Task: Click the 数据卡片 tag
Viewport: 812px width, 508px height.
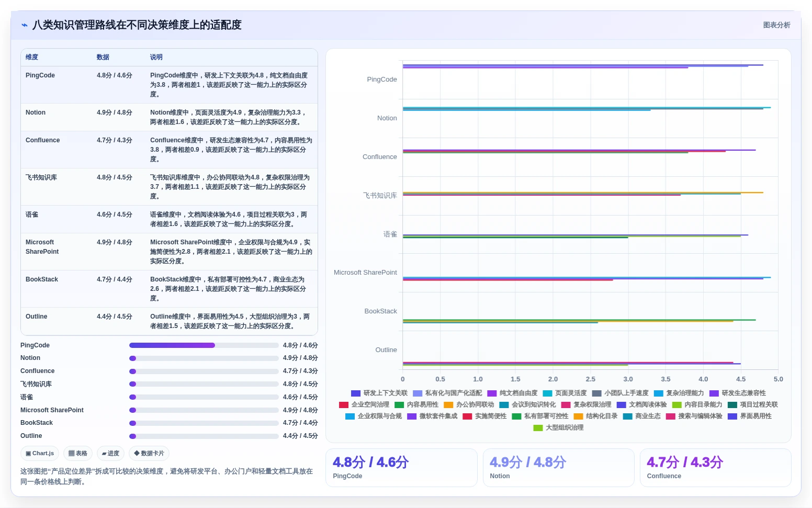Action: click(149, 454)
